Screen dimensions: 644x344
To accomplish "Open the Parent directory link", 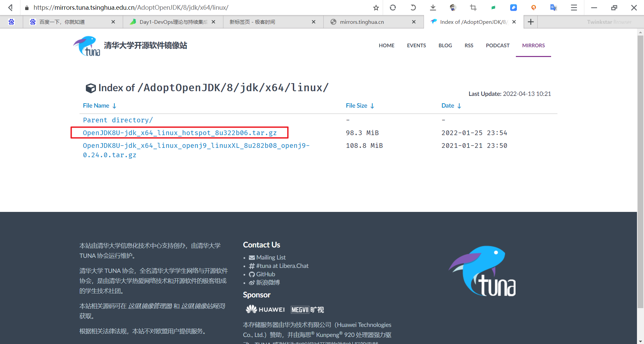I will click(118, 120).
